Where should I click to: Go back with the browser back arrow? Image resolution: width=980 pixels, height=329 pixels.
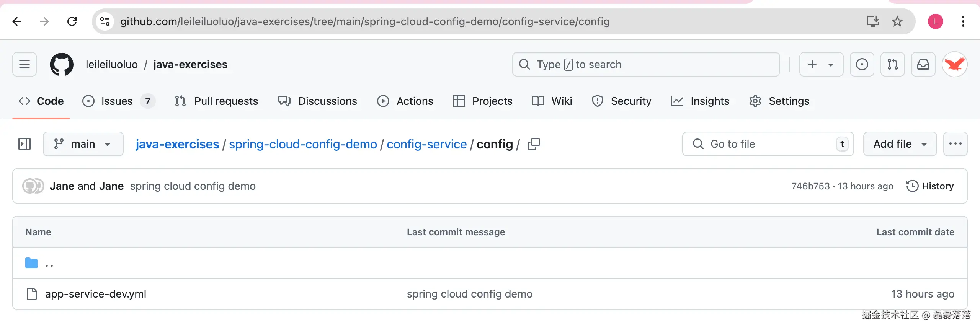(17, 21)
